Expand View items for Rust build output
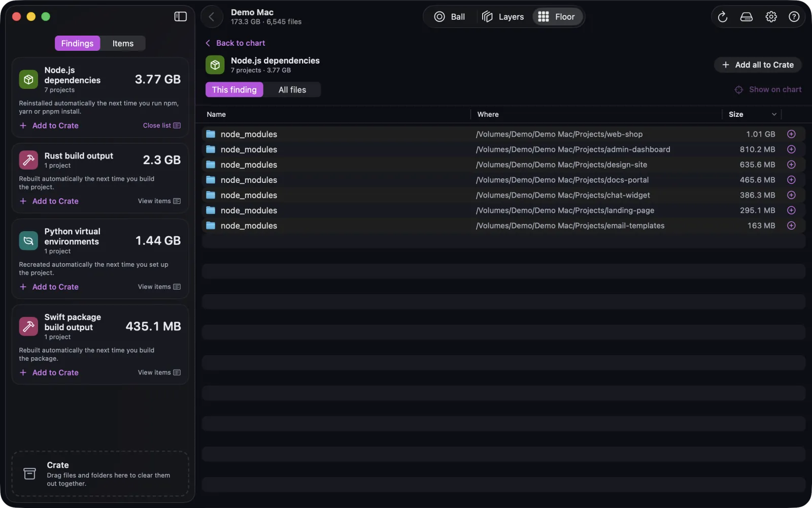812x508 pixels. pos(159,201)
